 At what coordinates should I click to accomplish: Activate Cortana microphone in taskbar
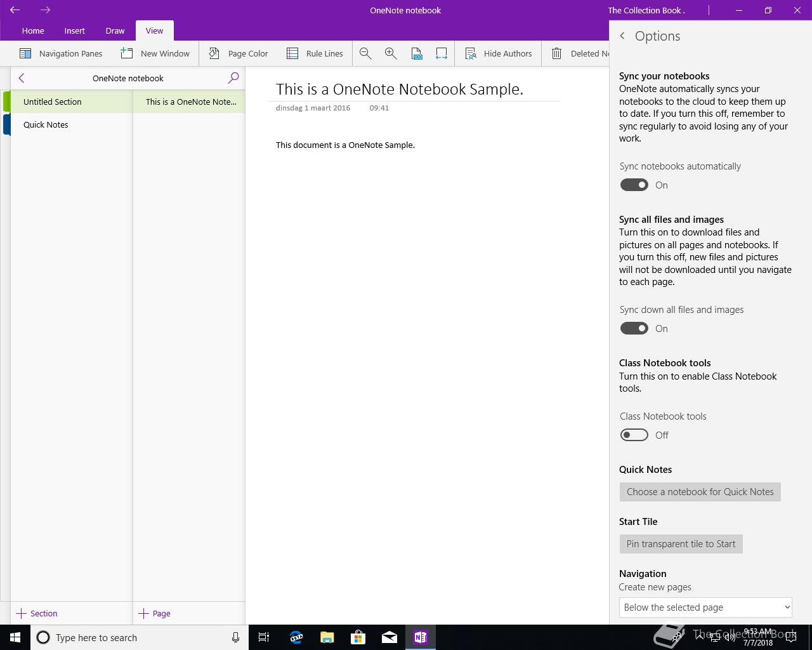235,637
